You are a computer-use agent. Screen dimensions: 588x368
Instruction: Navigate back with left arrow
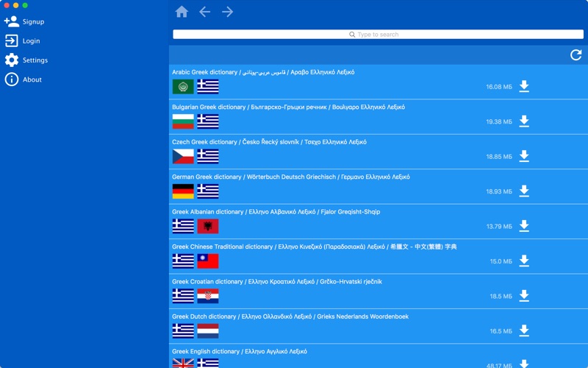(205, 12)
